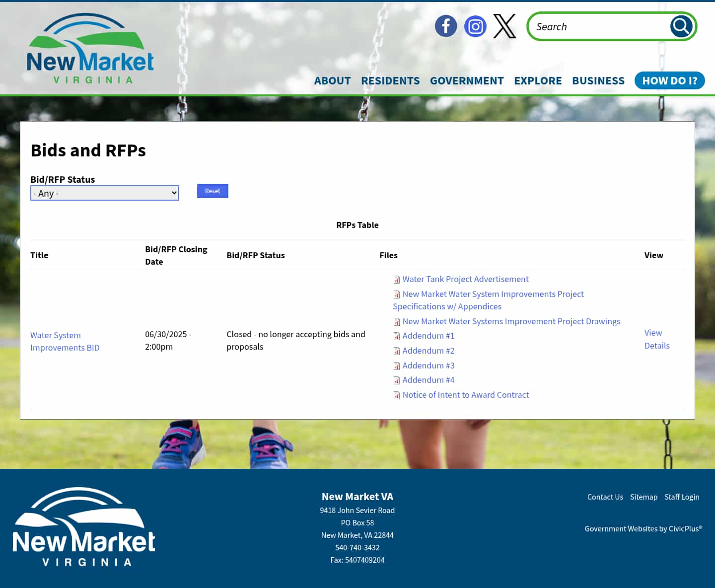Click the Bid/RFP Status column header
The width and height of the screenshot is (715, 588).
point(256,255)
